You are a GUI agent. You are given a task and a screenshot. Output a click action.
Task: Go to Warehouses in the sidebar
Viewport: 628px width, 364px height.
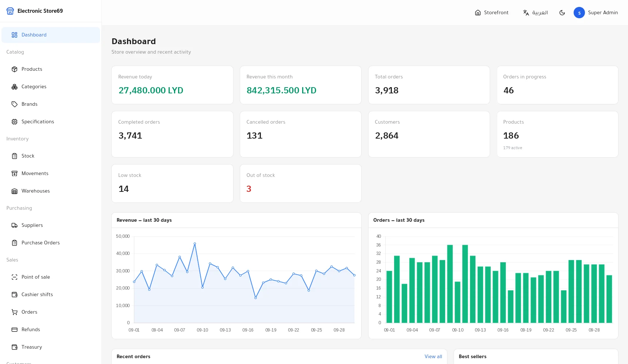(x=51, y=191)
